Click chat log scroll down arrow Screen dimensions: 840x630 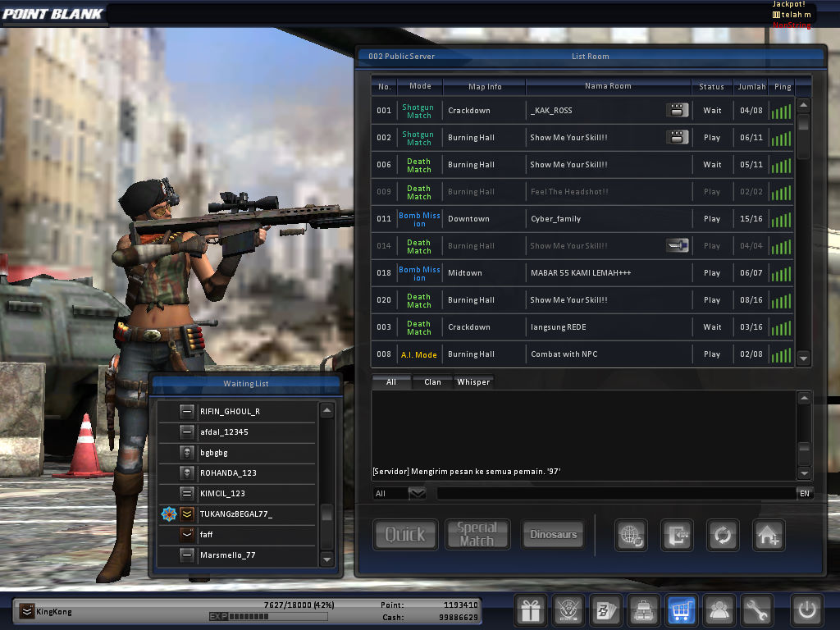pyautogui.click(x=804, y=473)
